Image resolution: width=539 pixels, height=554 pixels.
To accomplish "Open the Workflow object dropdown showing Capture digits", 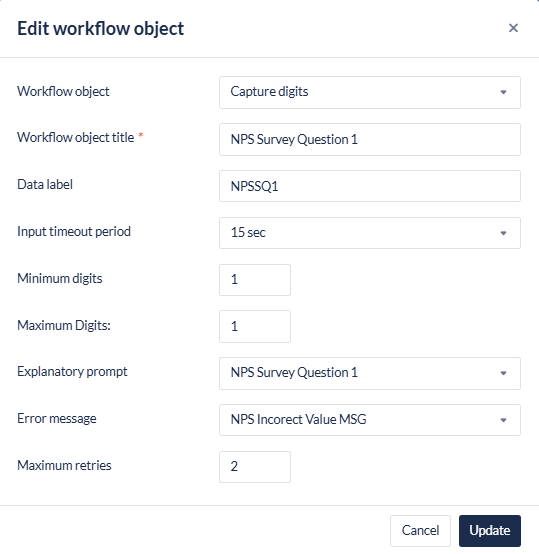I will tap(370, 92).
